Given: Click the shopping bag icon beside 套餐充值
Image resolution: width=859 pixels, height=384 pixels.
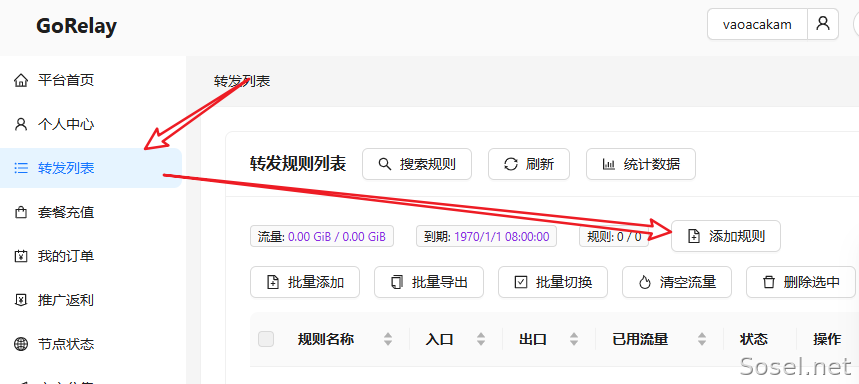Looking at the screenshot, I should point(21,212).
